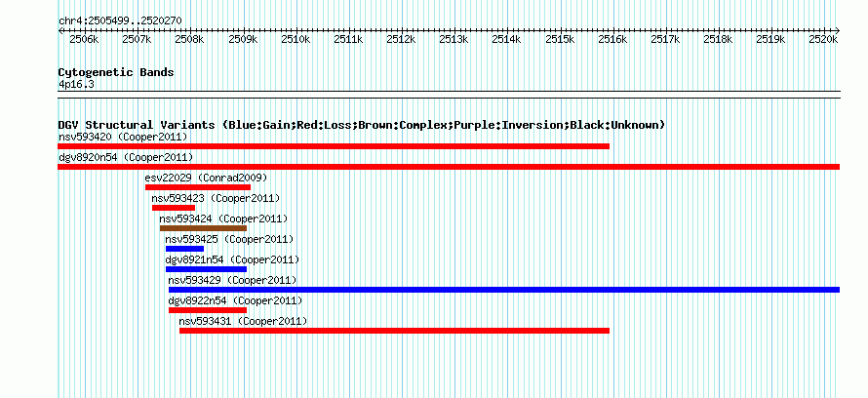Click the 2507k ruler position
The image size is (868, 398).
137,39
